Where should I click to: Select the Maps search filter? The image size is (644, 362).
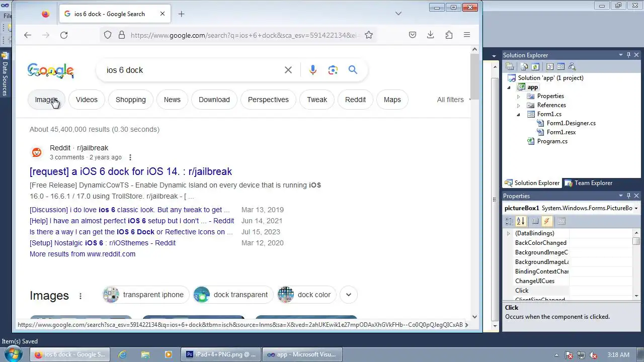click(392, 100)
